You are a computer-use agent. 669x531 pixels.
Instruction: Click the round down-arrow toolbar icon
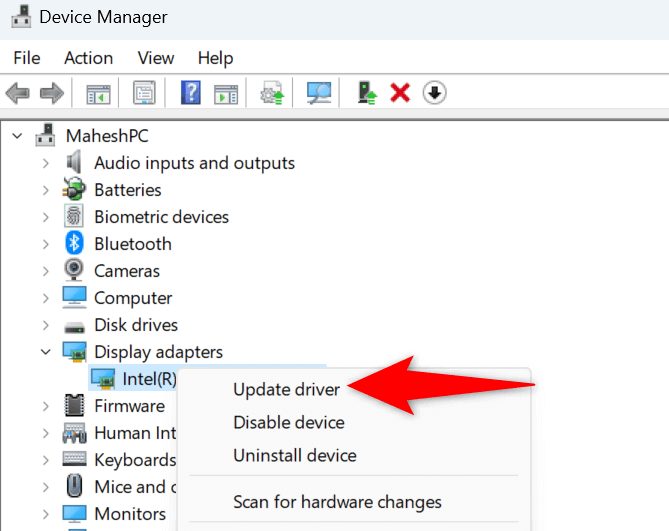[434, 93]
